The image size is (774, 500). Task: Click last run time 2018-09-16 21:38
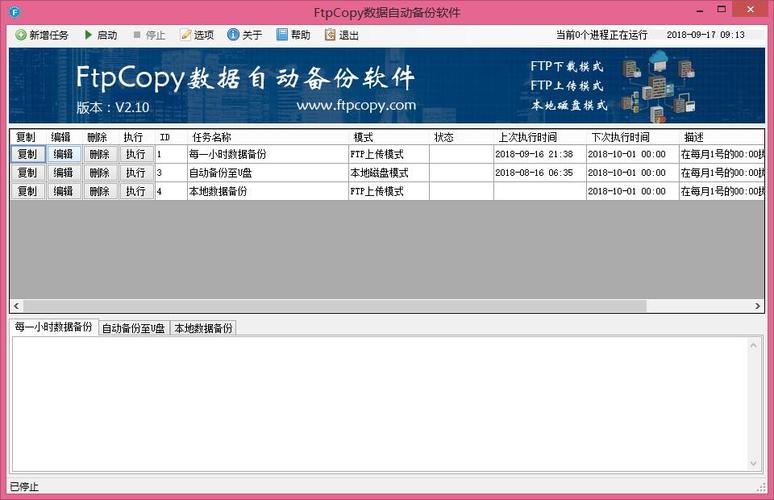point(540,154)
